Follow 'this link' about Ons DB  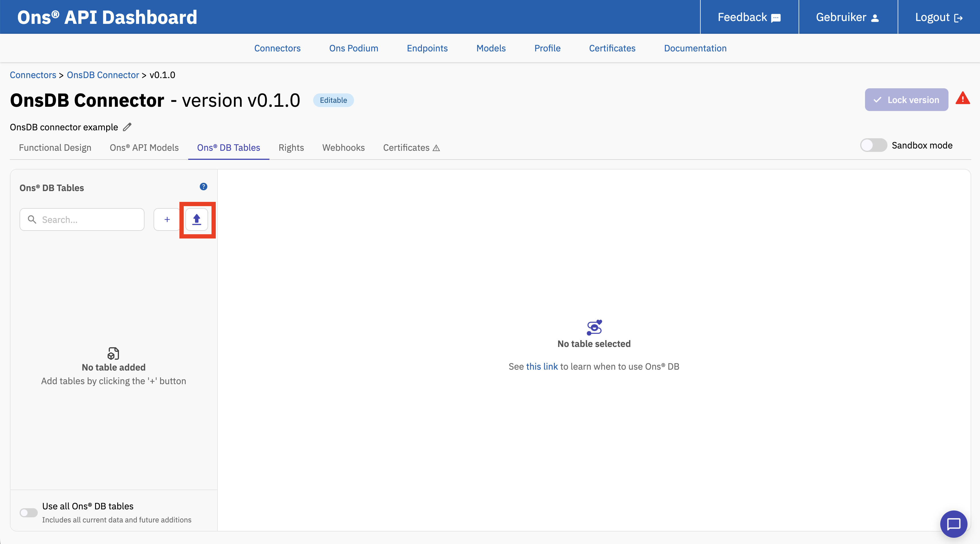(542, 366)
